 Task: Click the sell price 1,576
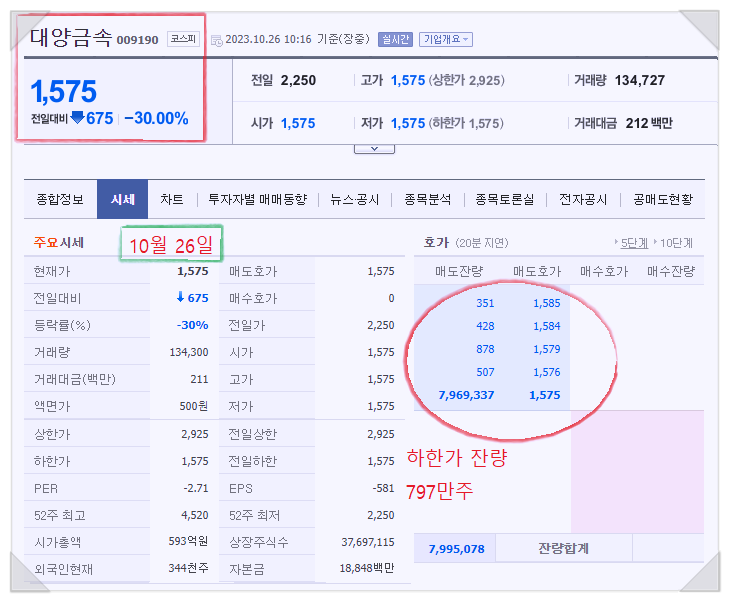click(547, 372)
